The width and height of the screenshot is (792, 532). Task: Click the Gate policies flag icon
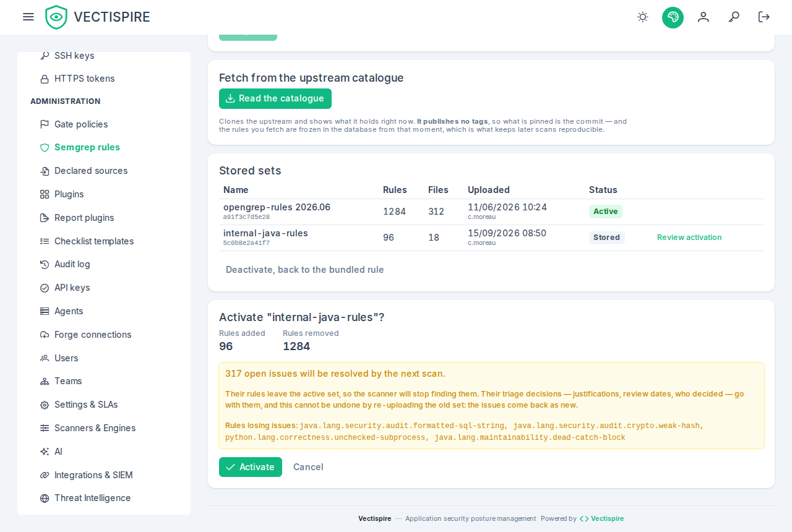tap(45, 124)
